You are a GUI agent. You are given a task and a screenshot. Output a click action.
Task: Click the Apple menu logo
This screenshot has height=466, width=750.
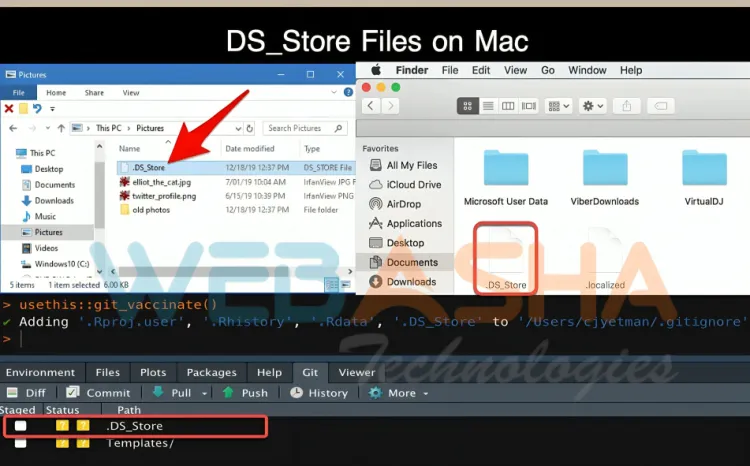[x=376, y=70]
